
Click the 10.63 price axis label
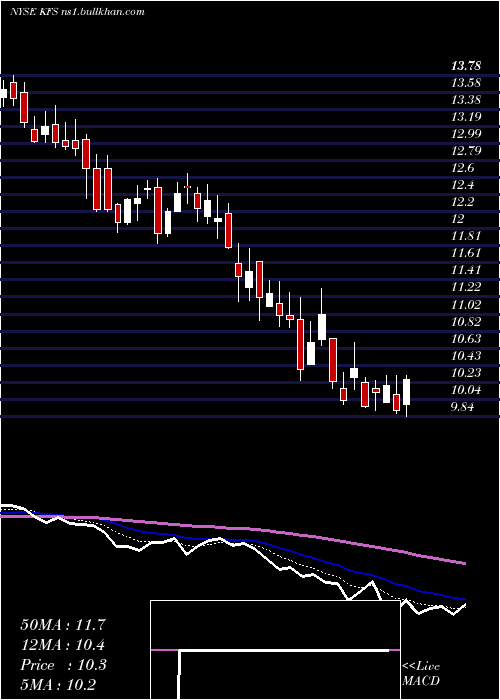click(466, 338)
